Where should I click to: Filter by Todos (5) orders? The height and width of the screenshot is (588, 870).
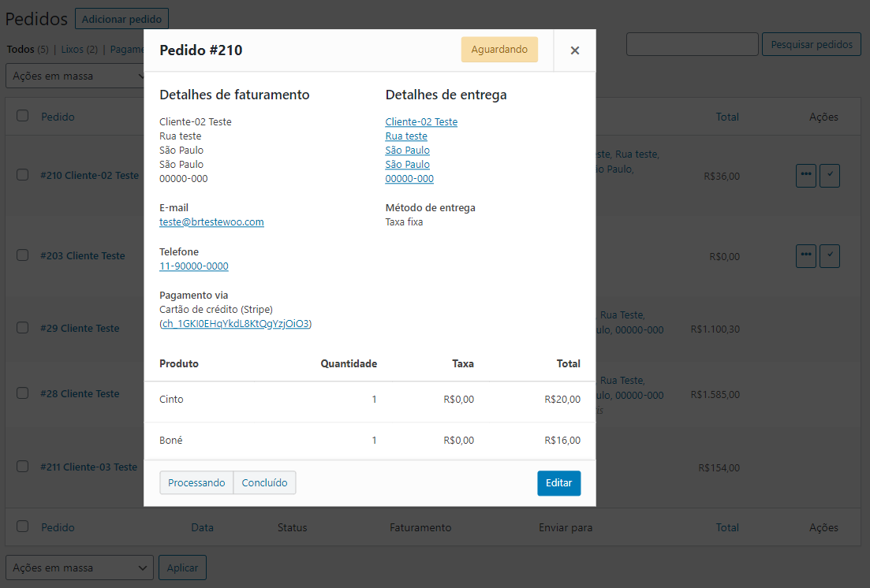28,50
